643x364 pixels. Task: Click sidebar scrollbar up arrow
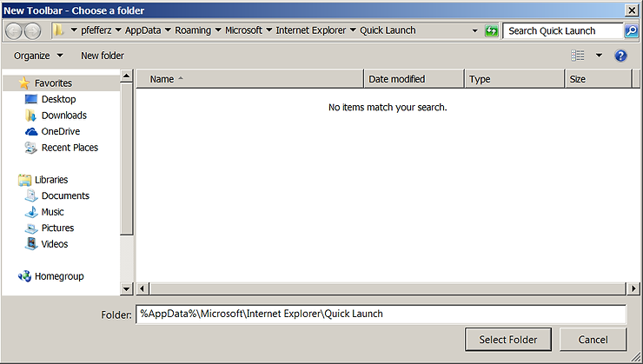coord(126,76)
